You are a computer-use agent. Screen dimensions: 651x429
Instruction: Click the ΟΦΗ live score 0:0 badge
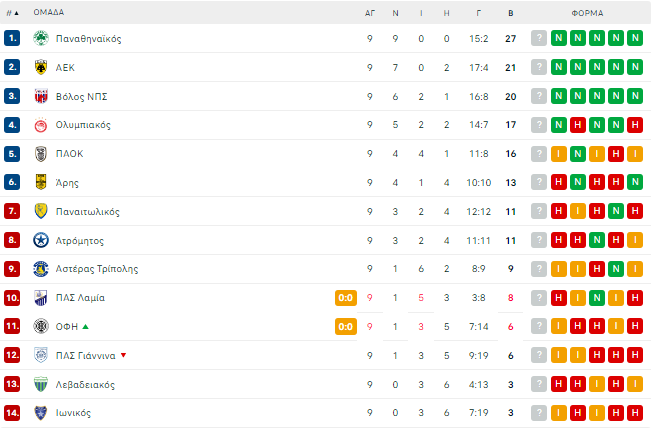[346, 326]
